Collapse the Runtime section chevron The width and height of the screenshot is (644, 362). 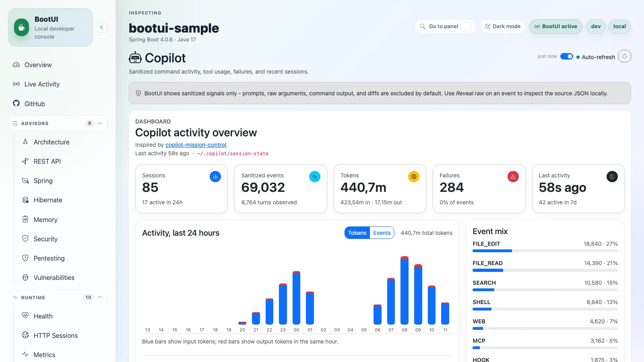pos(100,297)
